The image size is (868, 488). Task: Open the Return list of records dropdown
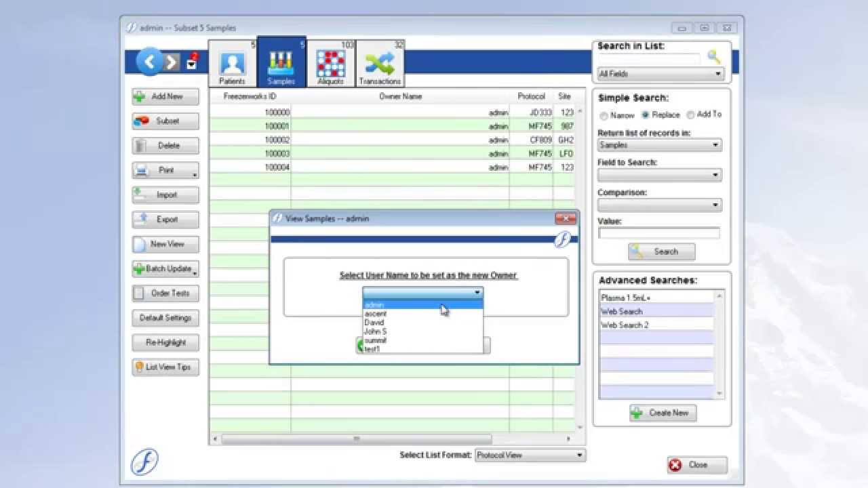coord(658,145)
